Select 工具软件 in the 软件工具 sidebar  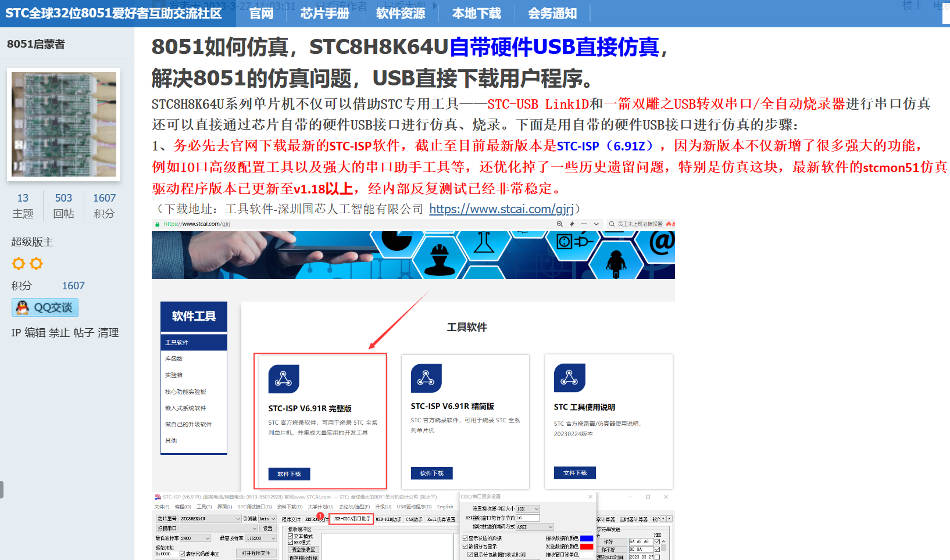(194, 342)
